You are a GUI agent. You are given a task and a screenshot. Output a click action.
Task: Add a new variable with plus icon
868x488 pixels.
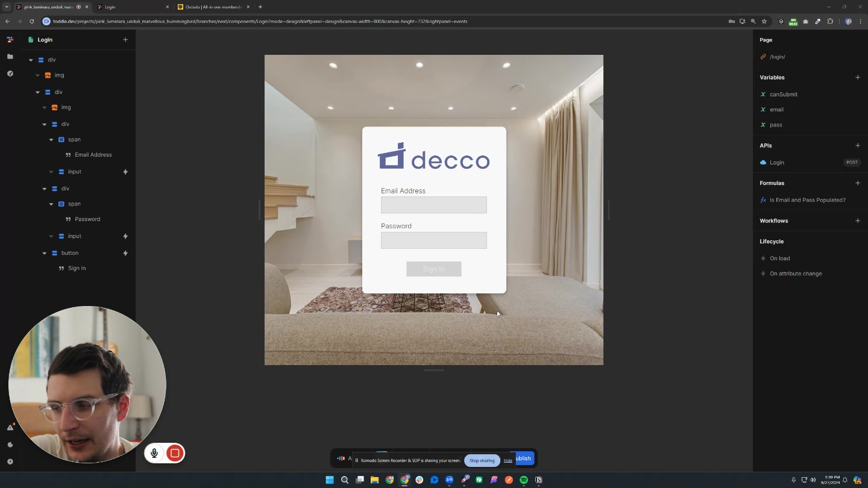858,78
